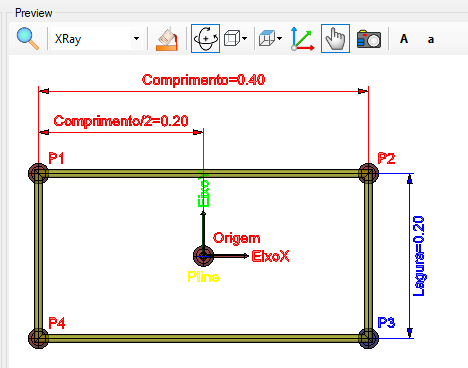The image size is (468, 368).
Task: Toggle the orbit rotation tool
Action: coord(205,39)
